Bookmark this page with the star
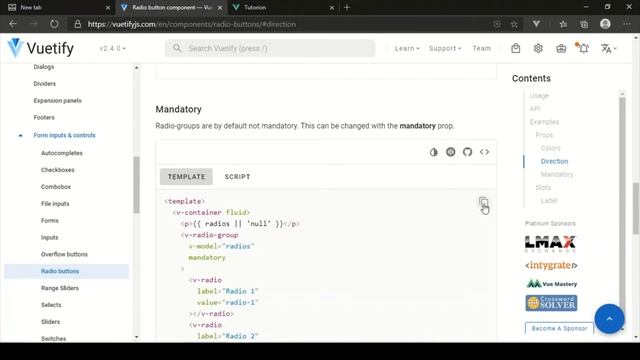This screenshot has height=360, width=640. pos(514,24)
